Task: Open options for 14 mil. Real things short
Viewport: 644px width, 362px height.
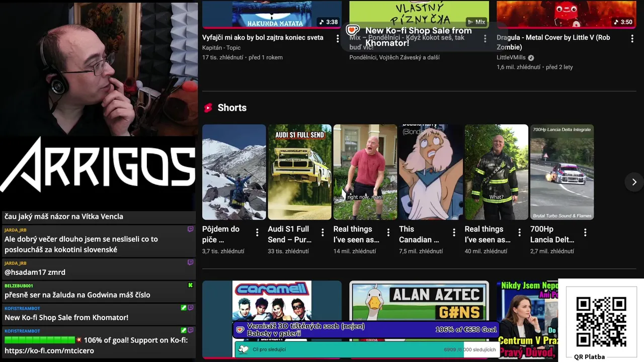Action: click(388, 232)
